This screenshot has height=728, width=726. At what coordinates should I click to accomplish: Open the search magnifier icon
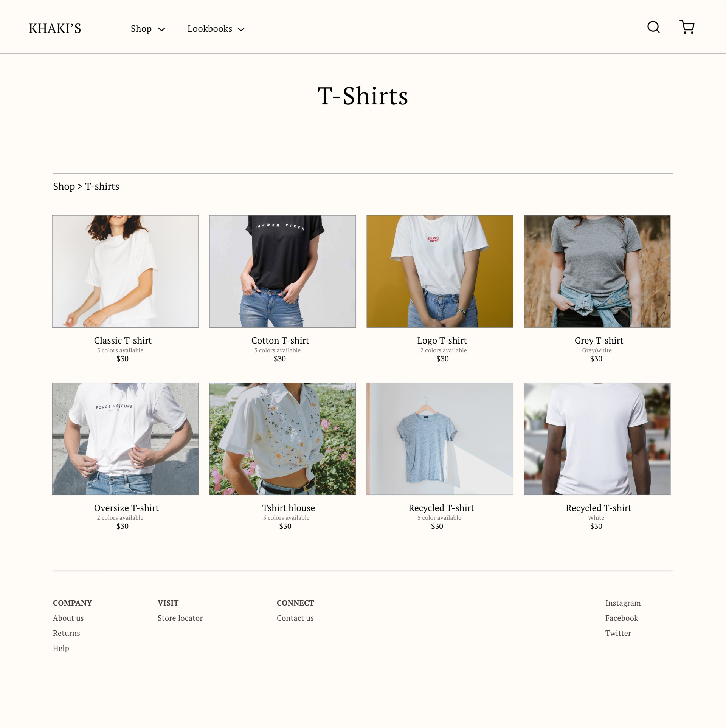click(x=653, y=27)
